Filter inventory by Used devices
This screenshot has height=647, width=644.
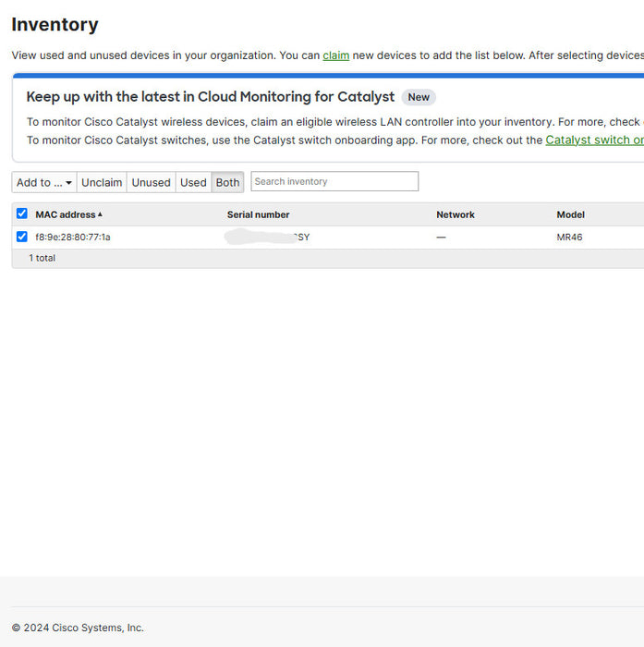click(x=193, y=182)
